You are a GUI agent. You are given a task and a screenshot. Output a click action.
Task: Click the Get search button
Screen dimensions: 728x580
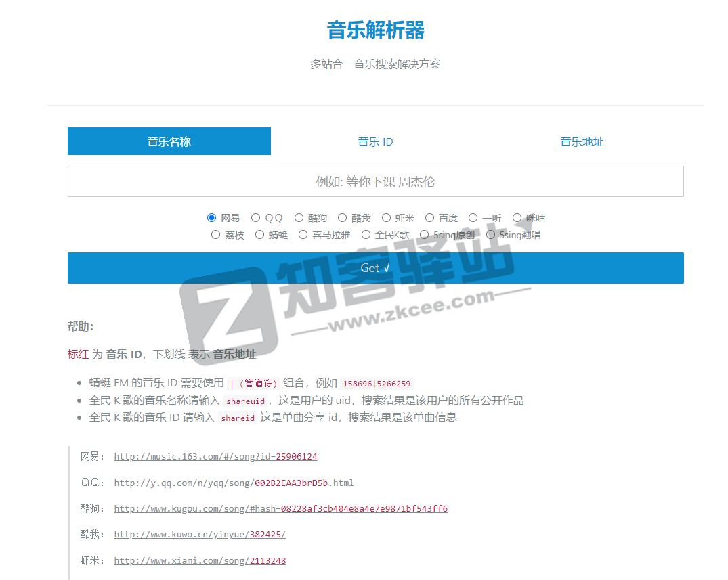(375, 267)
